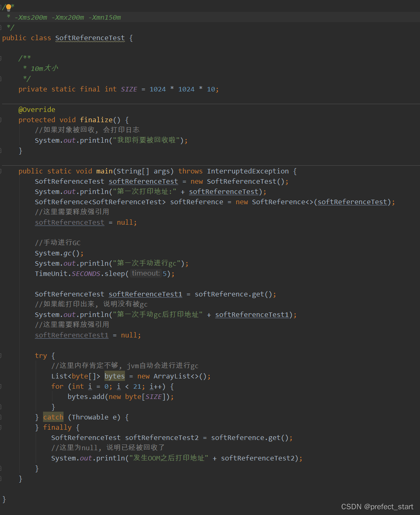This screenshot has height=515, width=420.
Task: Click the yellow lightbulb intention icon
Action: [8, 7]
